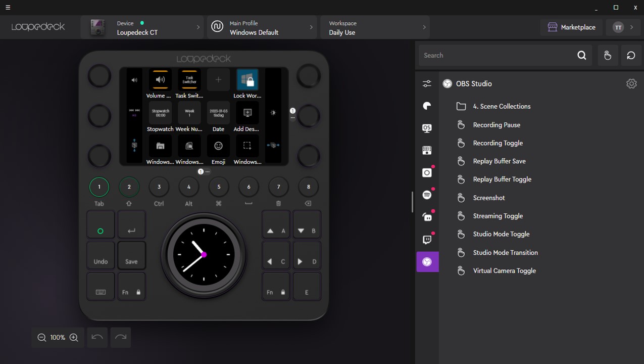Zoom in using the magnifier plus control

tap(74, 337)
